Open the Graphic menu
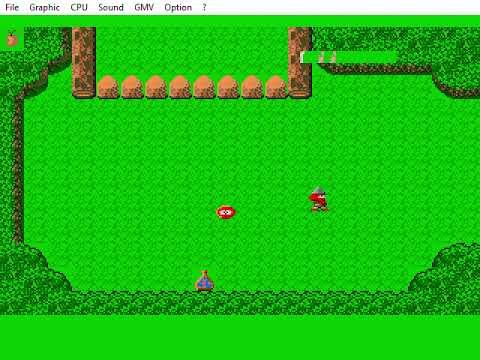The width and height of the screenshot is (480, 360). point(44,7)
